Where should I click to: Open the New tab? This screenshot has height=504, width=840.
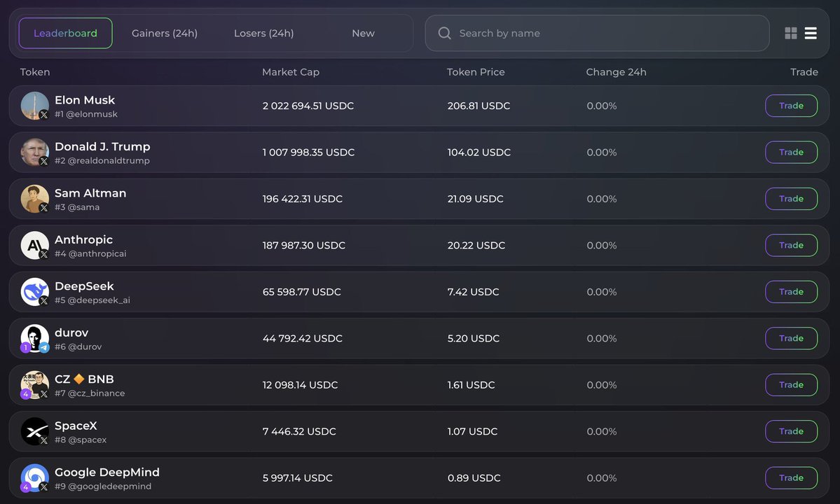click(x=363, y=33)
